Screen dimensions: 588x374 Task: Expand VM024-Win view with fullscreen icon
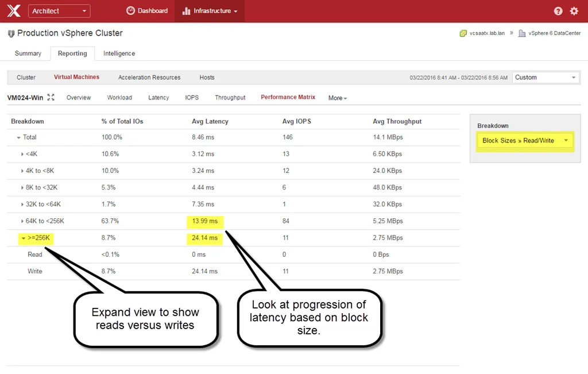[x=51, y=98]
